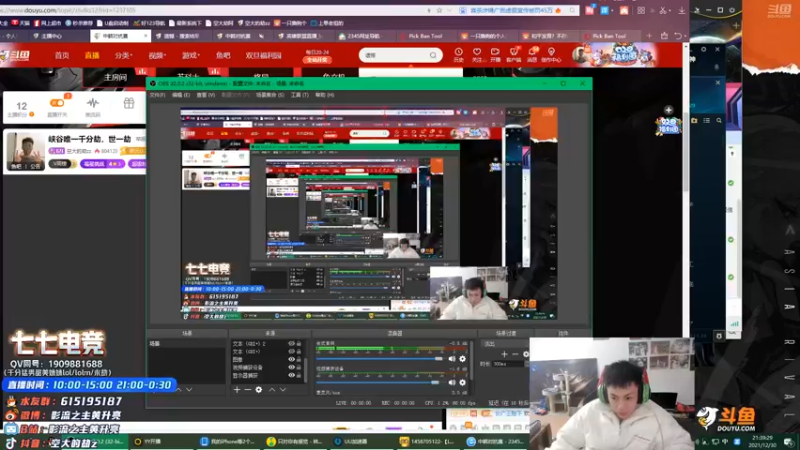Open browser downloads icon
Image resolution: width=800 pixels, height=450 pixels.
point(682,10)
